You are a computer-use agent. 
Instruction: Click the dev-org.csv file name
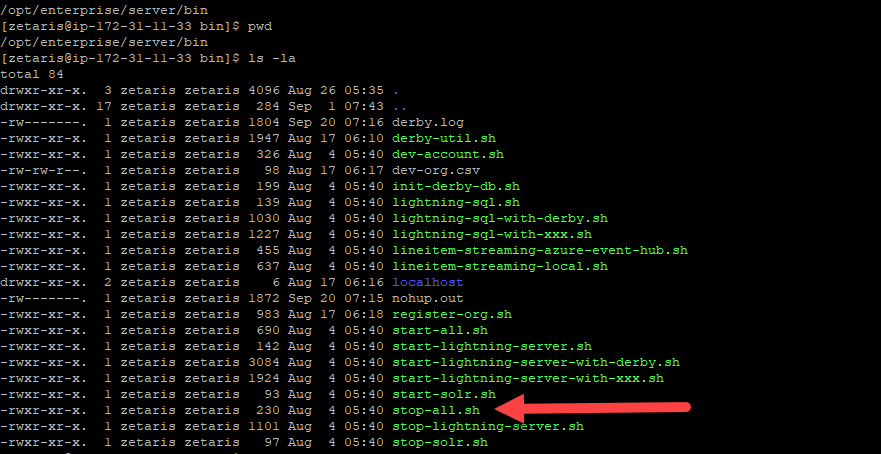point(436,170)
